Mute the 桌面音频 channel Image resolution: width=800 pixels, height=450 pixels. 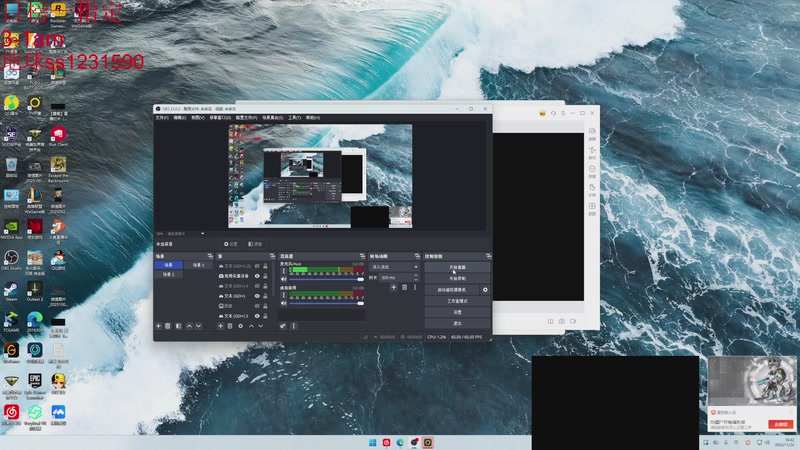coord(284,303)
